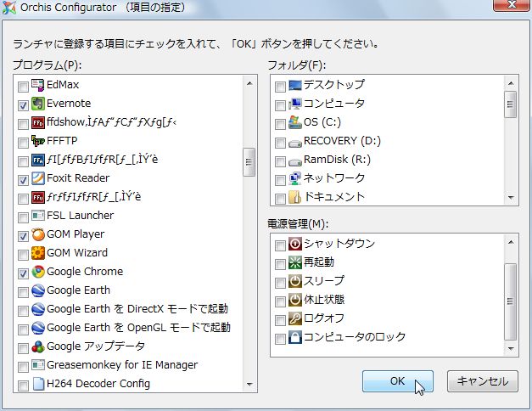This screenshot has height=411, width=532.
Task: Click the シャットダウン power icon
Action: coord(294,244)
